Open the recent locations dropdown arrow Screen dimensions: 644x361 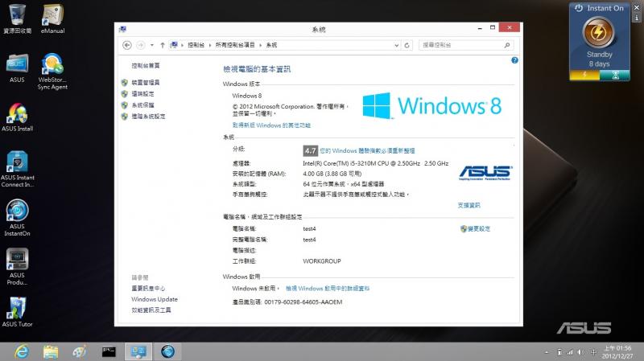coord(152,45)
